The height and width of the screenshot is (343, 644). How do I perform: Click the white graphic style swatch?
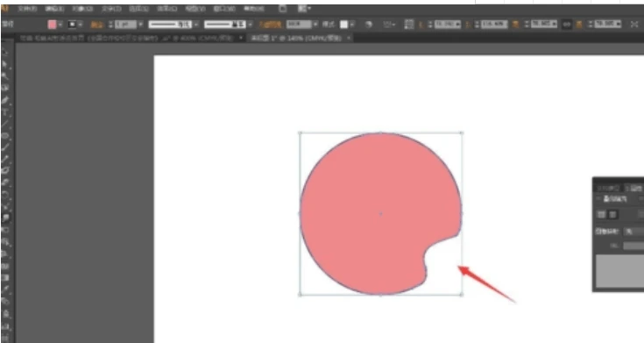343,25
